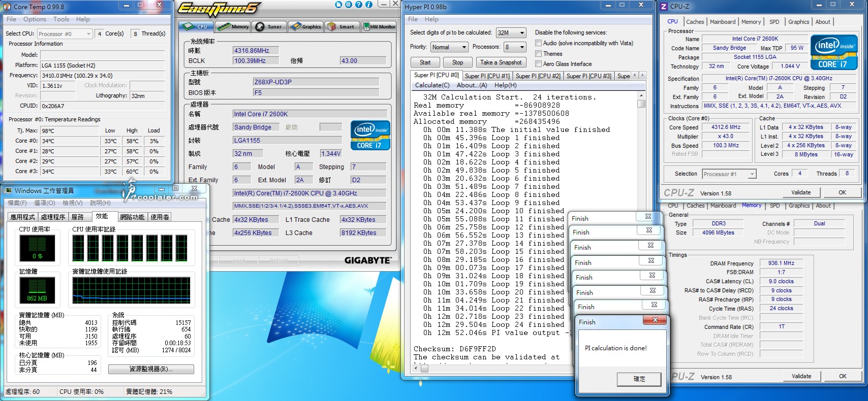This screenshot has height=401, width=868.
Task: Click the Core Temp window title icon
Action: pyautogui.click(x=8, y=7)
